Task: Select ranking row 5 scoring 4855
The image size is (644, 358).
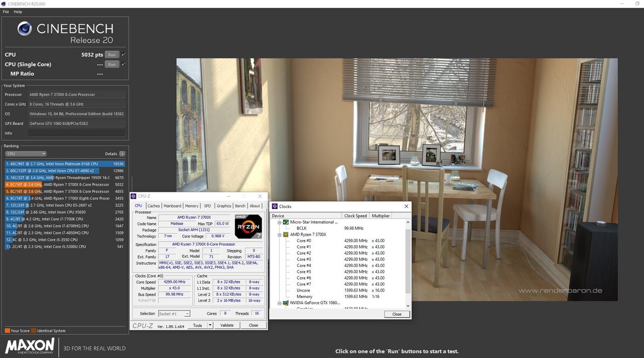Action: (x=65, y=191)
